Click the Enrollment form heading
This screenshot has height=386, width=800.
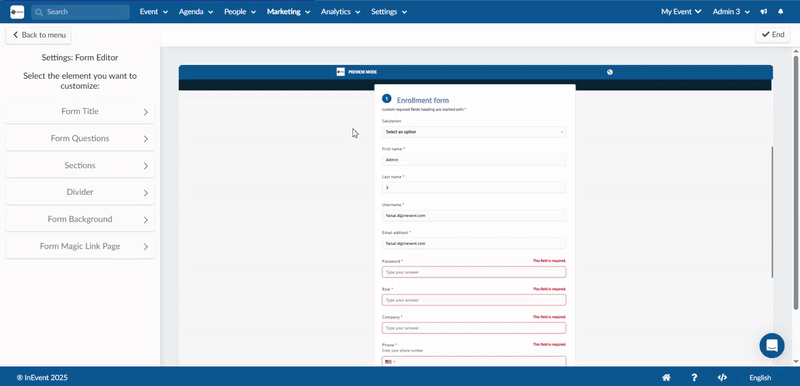tap(423, 100)
